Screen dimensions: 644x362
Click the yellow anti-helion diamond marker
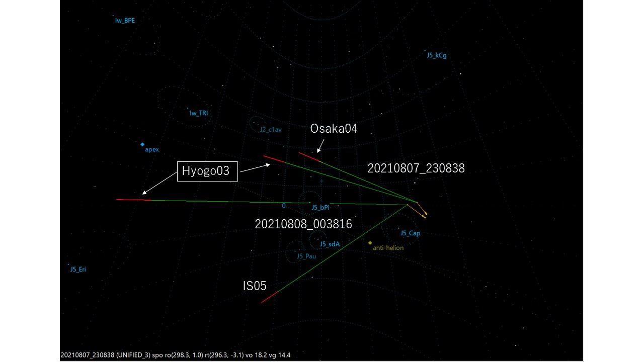coord(370,243)
